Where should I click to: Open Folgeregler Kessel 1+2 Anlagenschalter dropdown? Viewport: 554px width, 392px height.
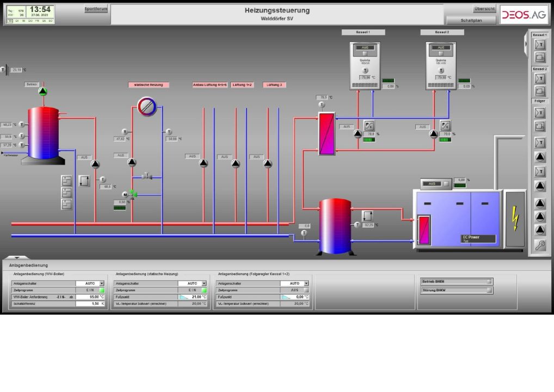pyautogui.click(x=306, y=284)
